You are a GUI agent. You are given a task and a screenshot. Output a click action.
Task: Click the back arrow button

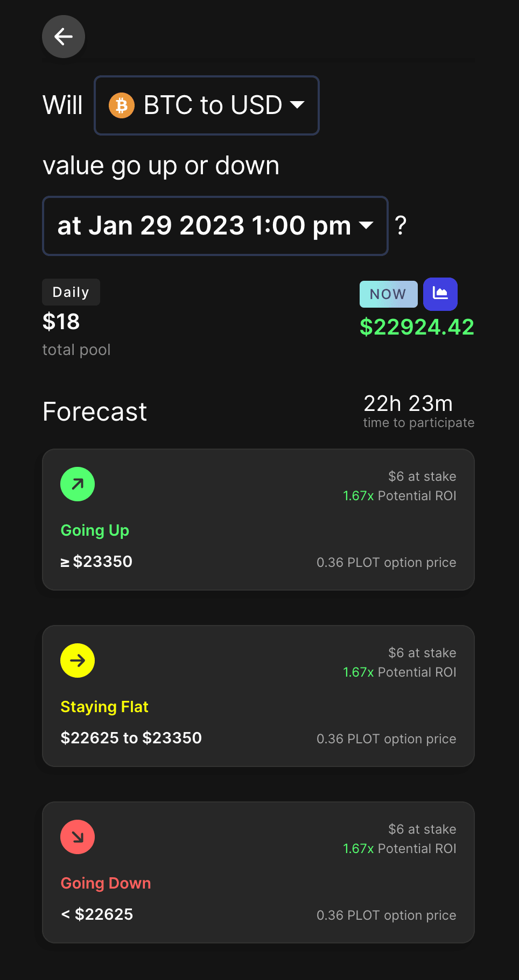pos(64,37)
